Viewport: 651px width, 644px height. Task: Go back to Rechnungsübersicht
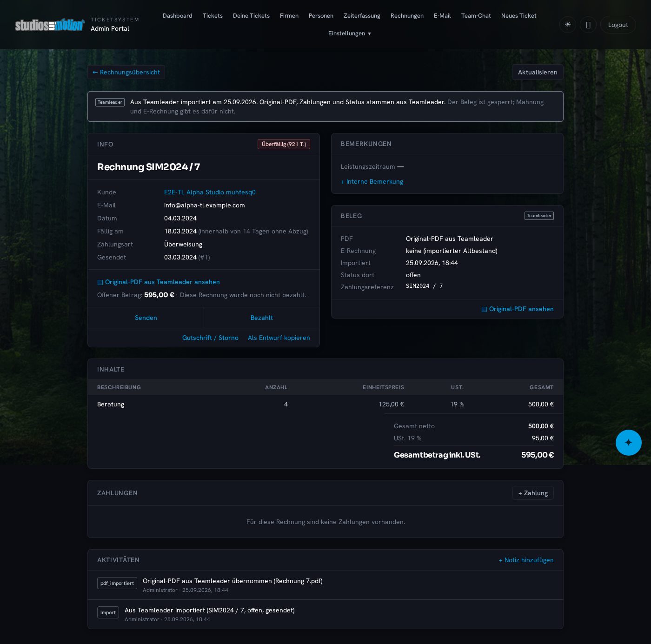pyautogui.click(x=126, y=72)
